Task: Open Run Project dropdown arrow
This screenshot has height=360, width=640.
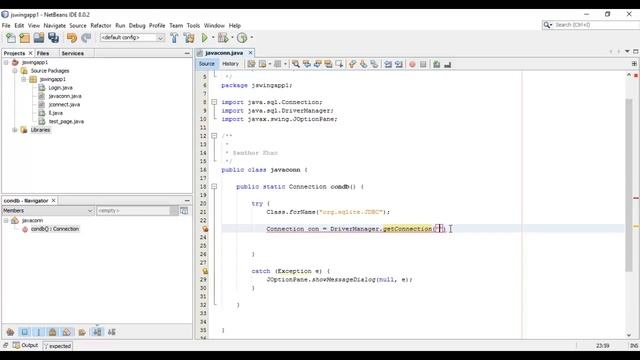Action: pos(213,38)
